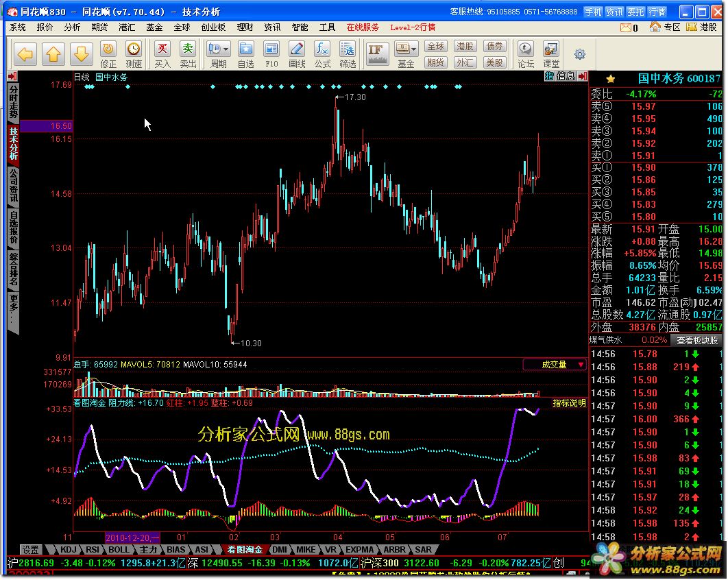This screenshot has height=580, width=728.
Task: Click the yellow star favorite icon
Action: [611, 79]
